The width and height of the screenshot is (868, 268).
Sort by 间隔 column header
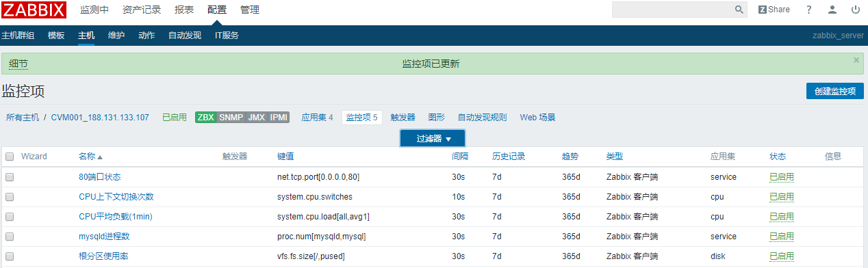tap(460, 157)
